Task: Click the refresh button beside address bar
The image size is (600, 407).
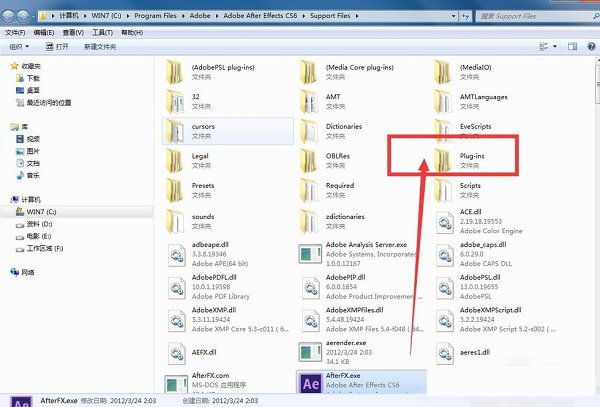Action: coord(465,16)
